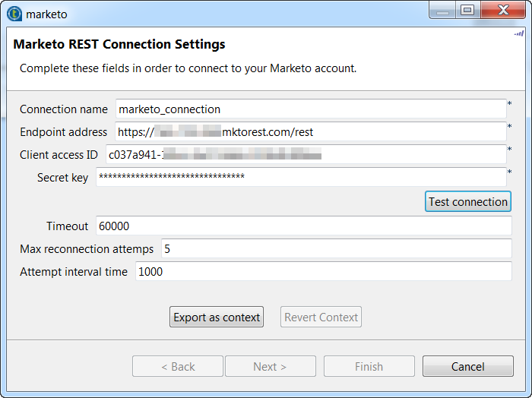Click the Attempt interval time field
Image resolution: width=532 pixels, height=398 pixels.
tap(323, 272)
